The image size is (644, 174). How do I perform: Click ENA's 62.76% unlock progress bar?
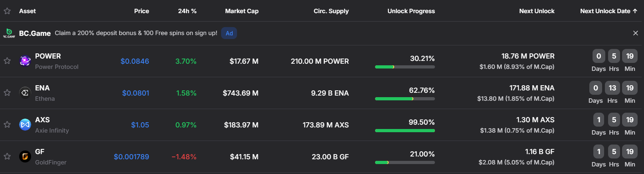[405, 99]
